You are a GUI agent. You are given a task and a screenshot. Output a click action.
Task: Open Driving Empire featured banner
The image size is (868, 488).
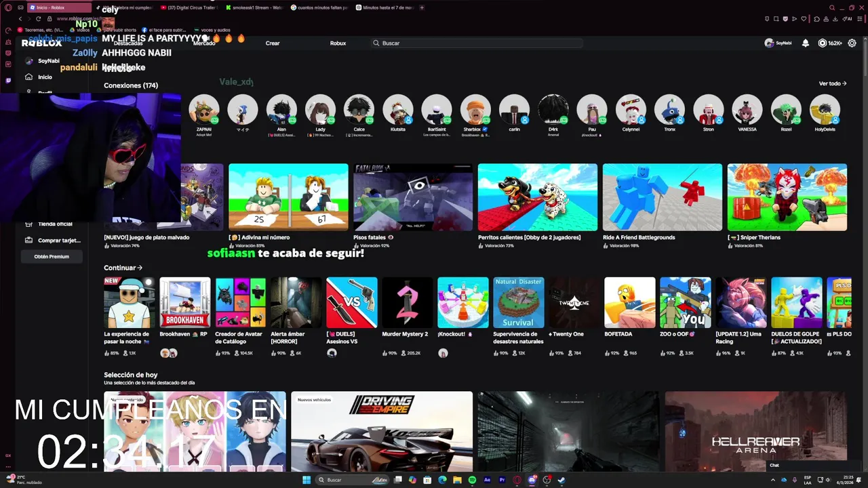tap(382, 431)
